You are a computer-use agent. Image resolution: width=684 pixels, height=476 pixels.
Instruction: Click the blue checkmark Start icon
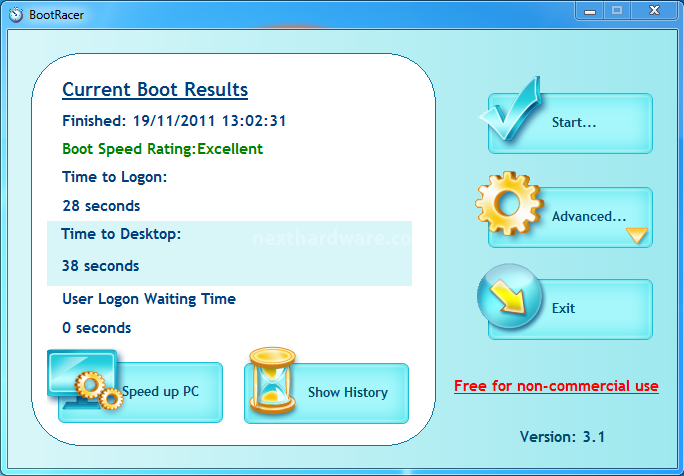point(511,108)
